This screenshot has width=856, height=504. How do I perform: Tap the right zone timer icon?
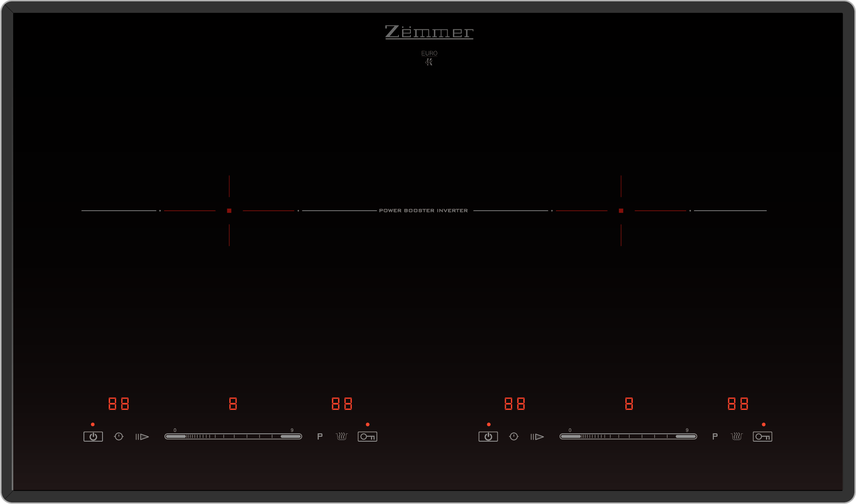pyautogui.click(x=514, y=437)
